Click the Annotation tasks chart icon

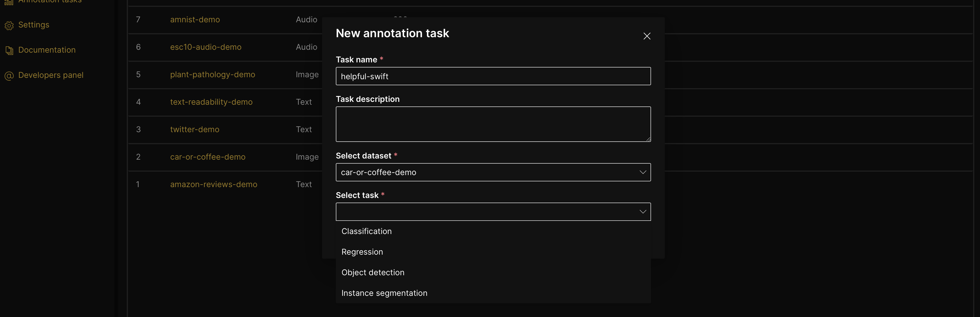[x=9, y=2]
